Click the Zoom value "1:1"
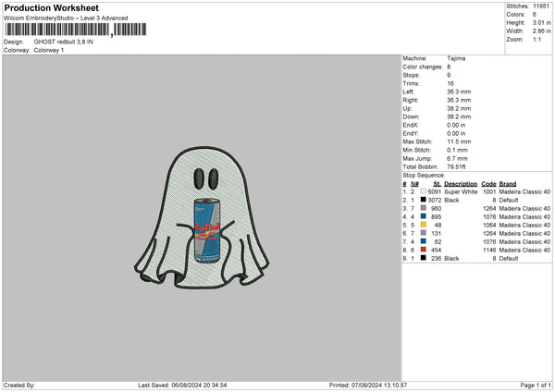 [x=536, y=39]
